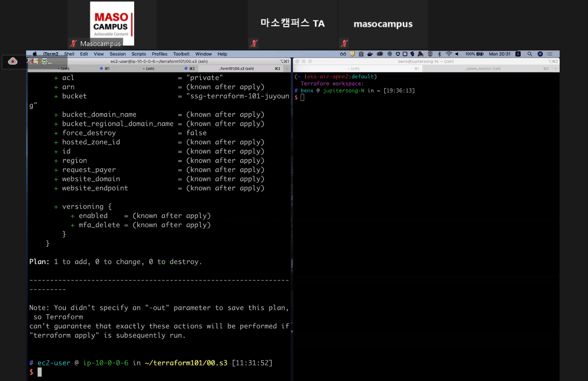Open Spotlight search magnifier icon

pyautogui.click(x=530, y=54)
